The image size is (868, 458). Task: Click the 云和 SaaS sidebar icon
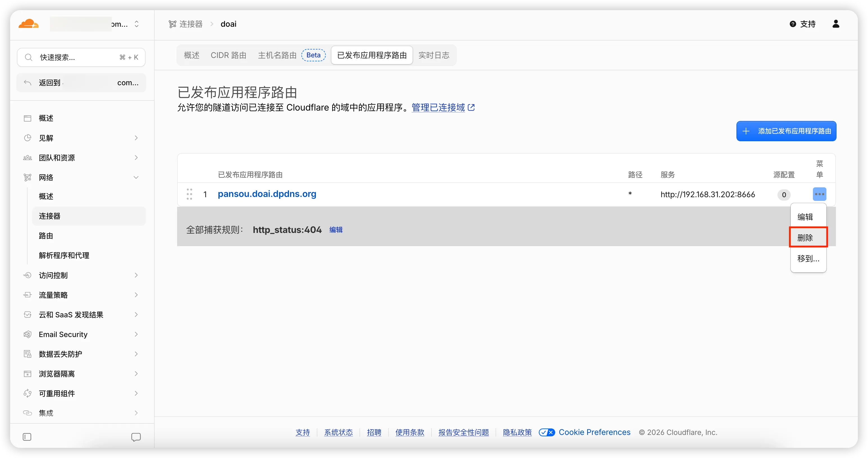tap(28, 315)
